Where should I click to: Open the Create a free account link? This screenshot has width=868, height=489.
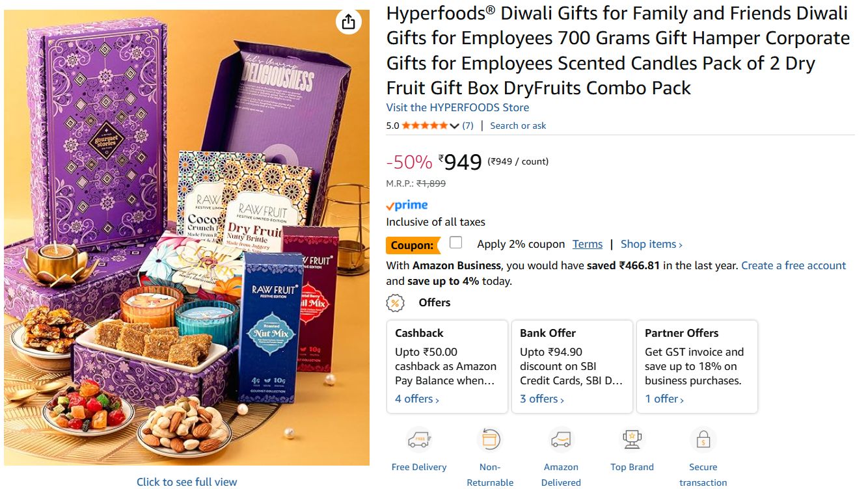point(794,265)
